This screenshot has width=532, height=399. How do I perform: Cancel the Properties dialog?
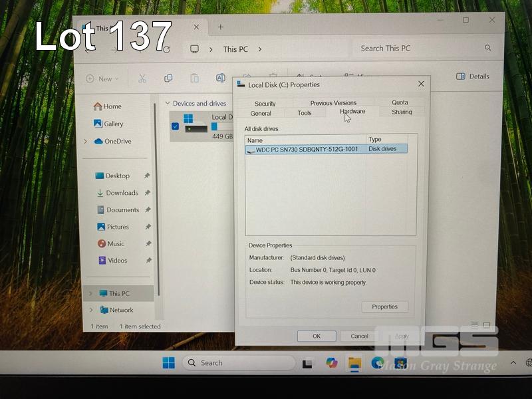[x=359, y=336]
